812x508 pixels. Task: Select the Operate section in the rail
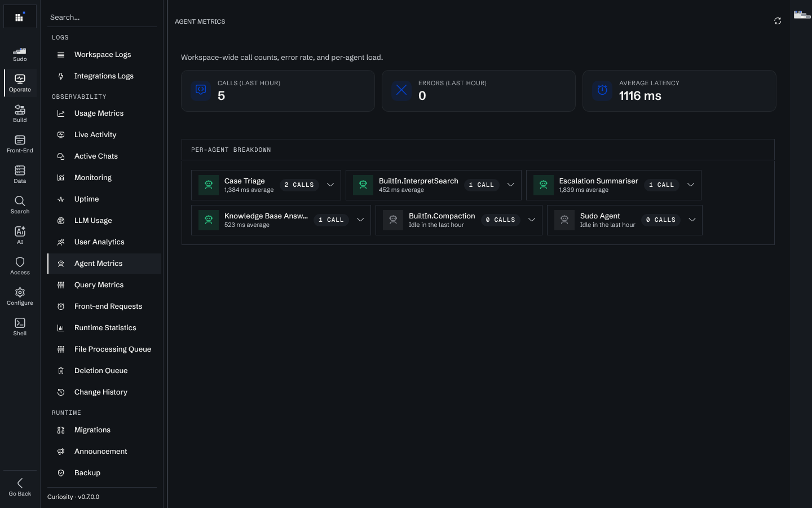[x=20, y=82]
